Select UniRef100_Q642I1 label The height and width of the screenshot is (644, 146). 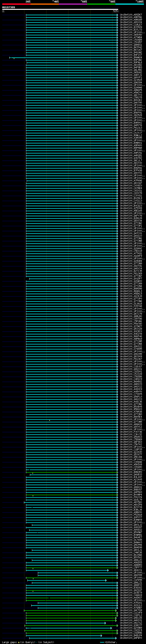(x=131, y=570)
